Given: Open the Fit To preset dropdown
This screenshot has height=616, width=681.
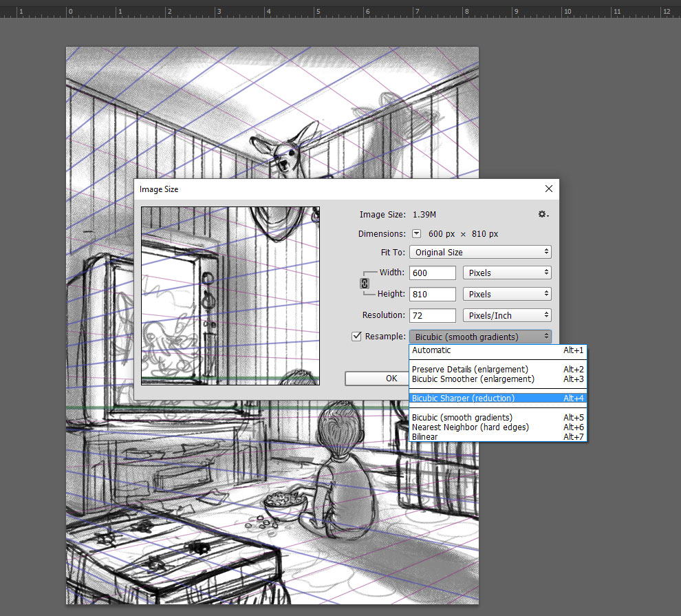Looking at the screenshot, I should [480, 253].
